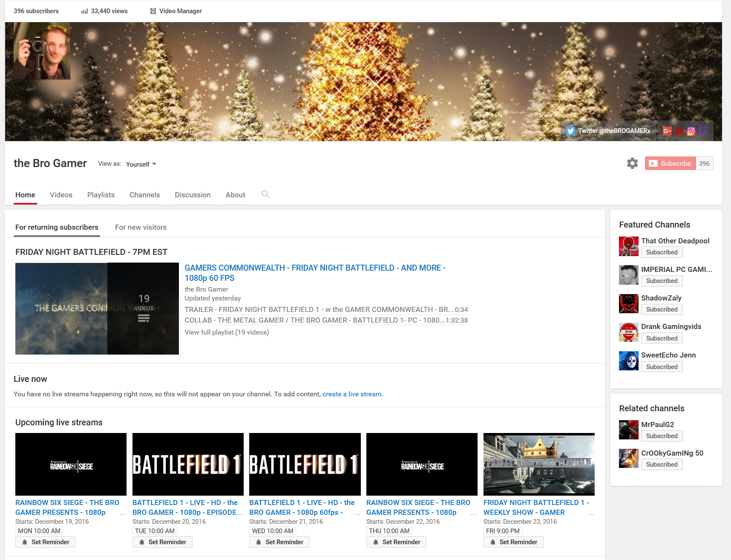
Task: Open Rainbow Six Siege thumbnail for December 22
Action: 422,464
